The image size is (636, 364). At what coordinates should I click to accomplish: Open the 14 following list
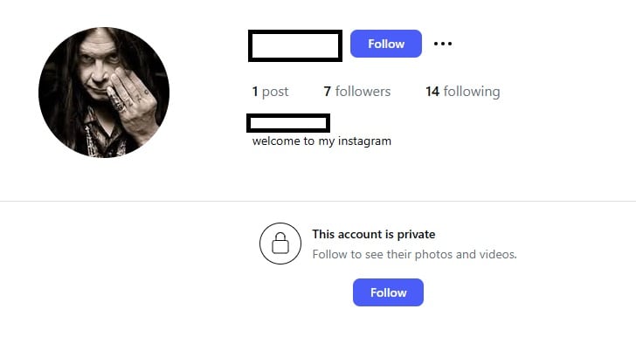pyautogui.click(x=462, y=92)
